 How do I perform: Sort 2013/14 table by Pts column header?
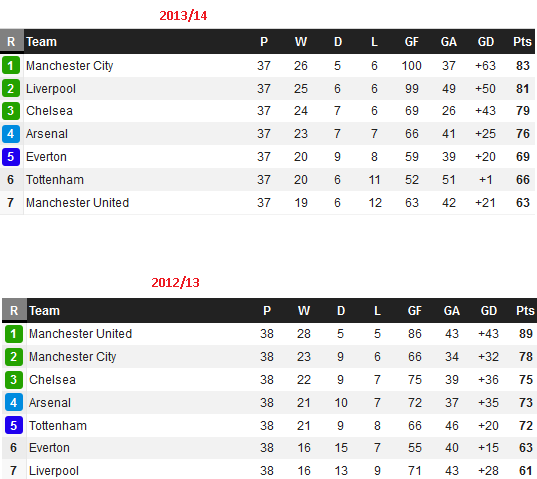(x=522, y=42)
